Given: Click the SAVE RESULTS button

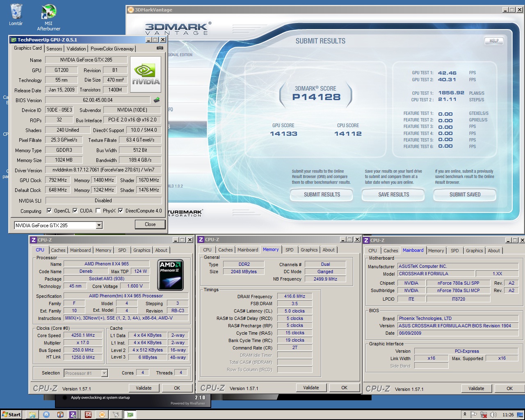Looking at the screenshot, I should (x=394, y=194).
